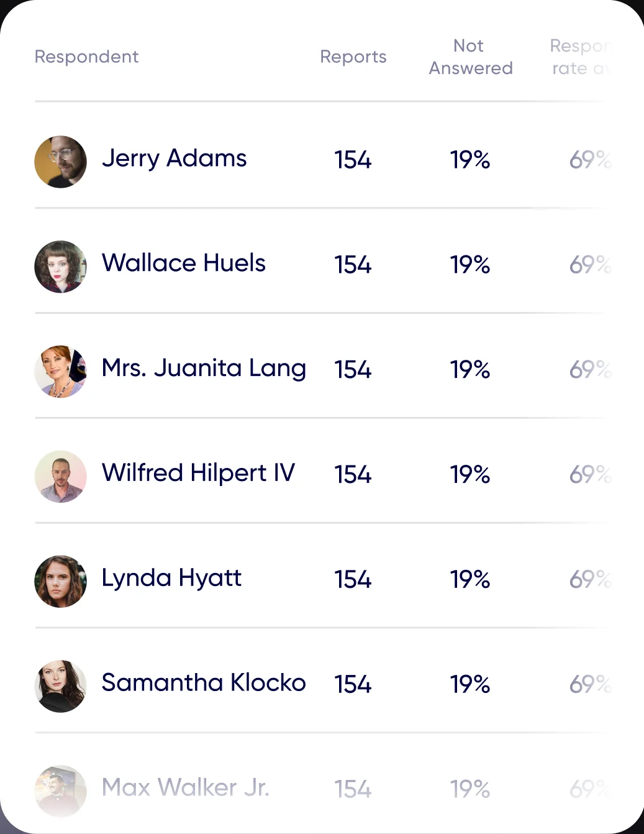Screen dimensions: 644x834
Task: Click Lynda Hyatt 154 Reports value
Action: 353,579
